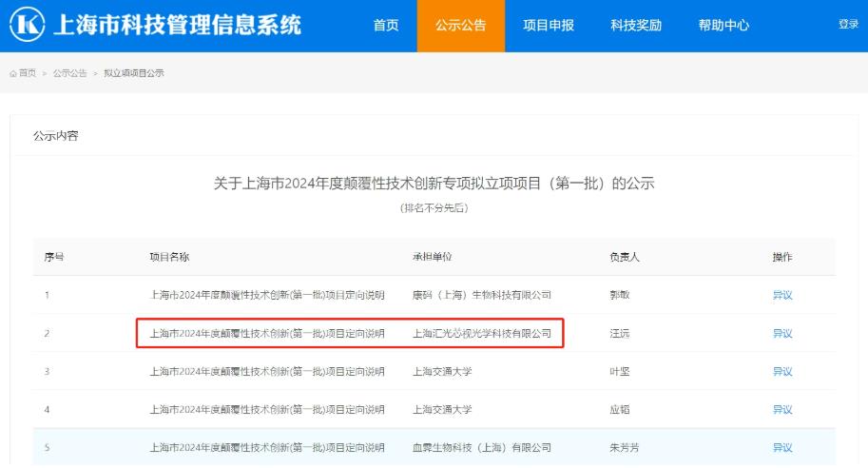Viewport: 868px width, 468px height.
Task: Open the 首页 navigation tab
Action: coord(386,25)
